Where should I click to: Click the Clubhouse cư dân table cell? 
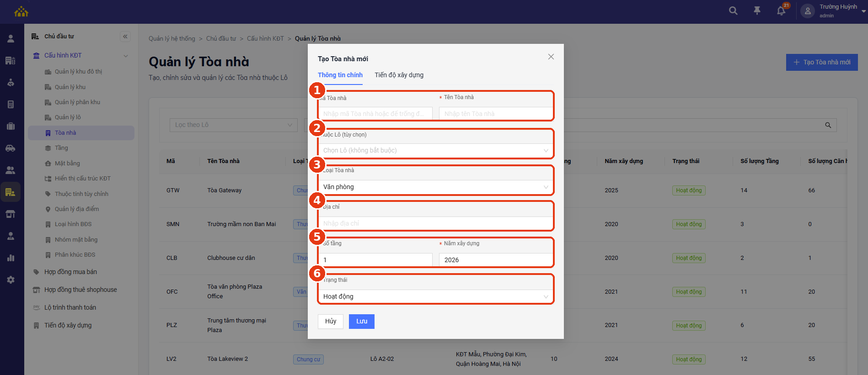point(231,258)
